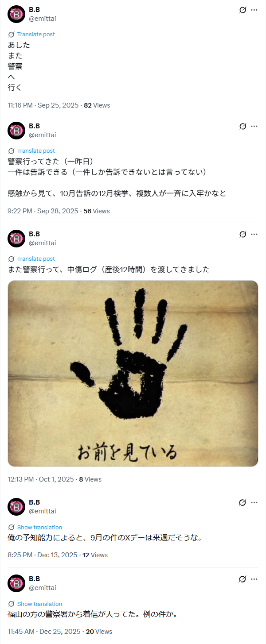Viewport: 266px width, 644px height.
Task: Open three-dot menu on Dec 25 post
Action: coord(254,579)
